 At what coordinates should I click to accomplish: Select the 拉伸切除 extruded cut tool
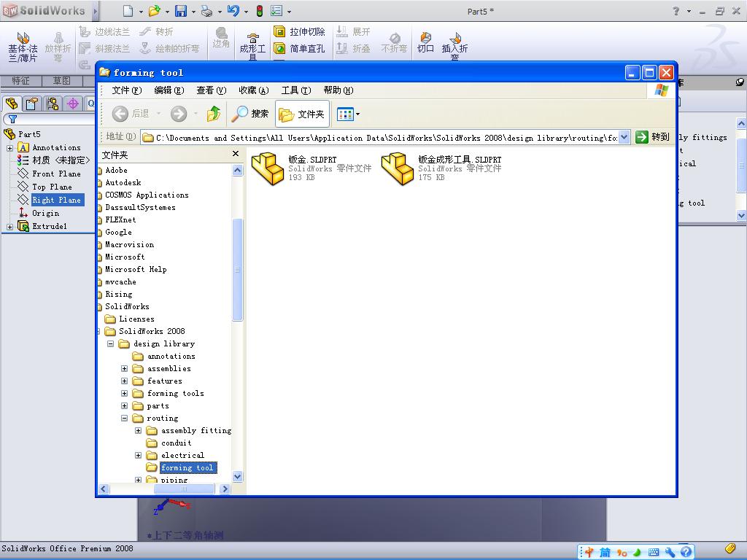[300, 32]
